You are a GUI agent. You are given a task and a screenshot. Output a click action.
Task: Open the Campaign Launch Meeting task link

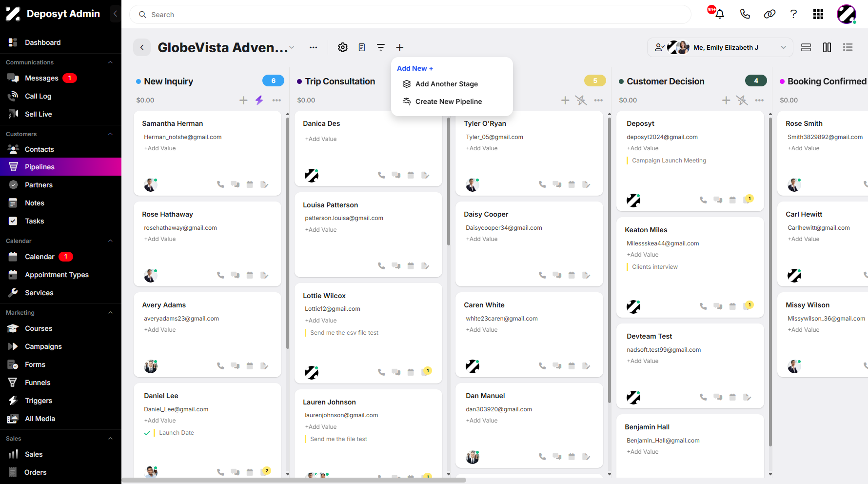pos(669,161)
